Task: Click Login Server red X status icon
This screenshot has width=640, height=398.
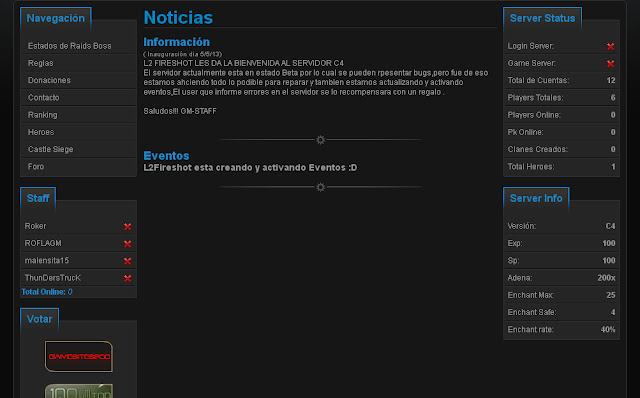Action: coord(610,46)
